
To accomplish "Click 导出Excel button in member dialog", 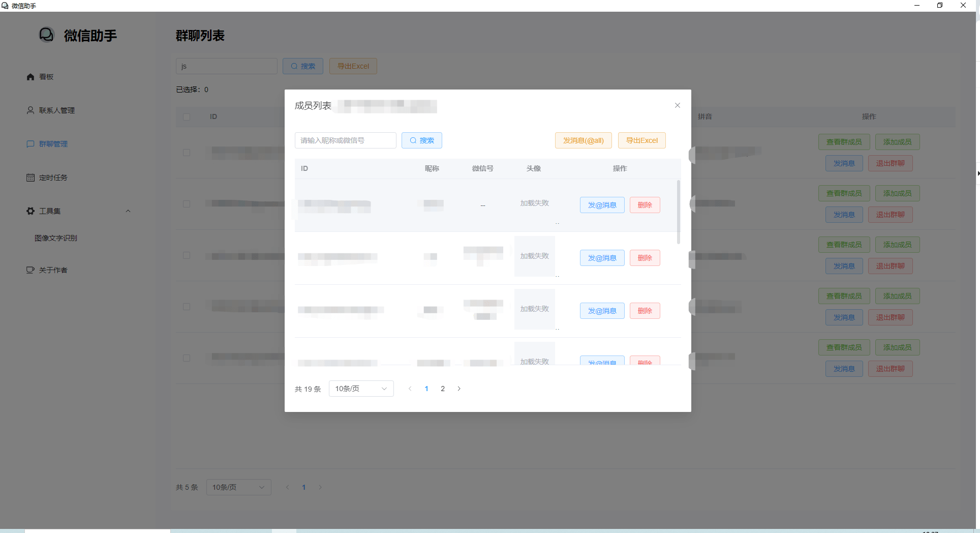I will tap(641, 140).
